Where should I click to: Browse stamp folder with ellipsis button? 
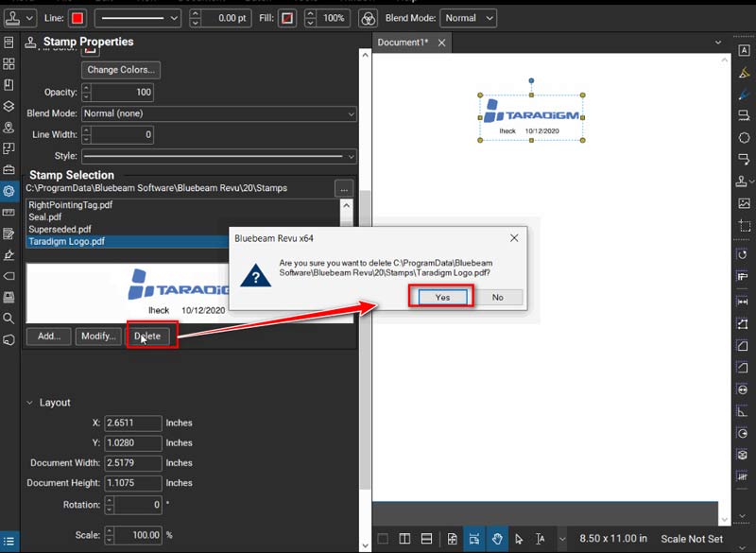(x=344, y=189)
